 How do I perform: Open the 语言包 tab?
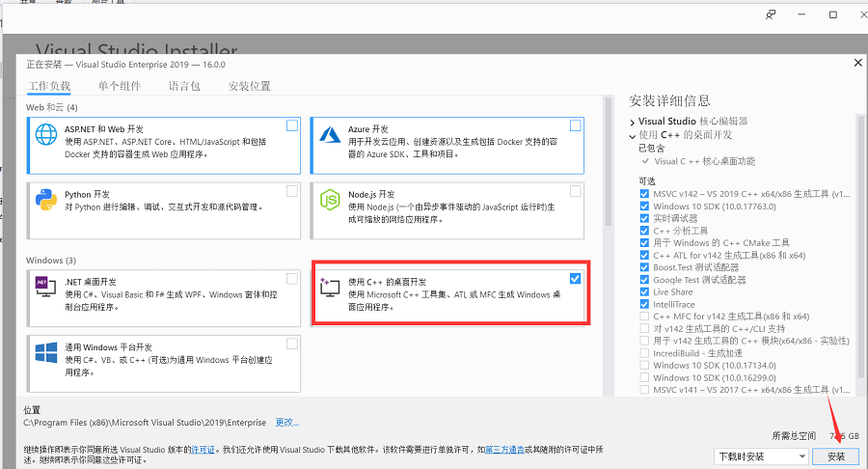pos(184,87)
